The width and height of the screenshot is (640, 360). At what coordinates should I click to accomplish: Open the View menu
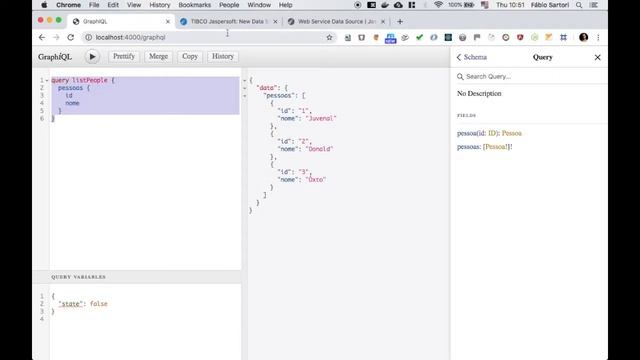click(134, 5)
